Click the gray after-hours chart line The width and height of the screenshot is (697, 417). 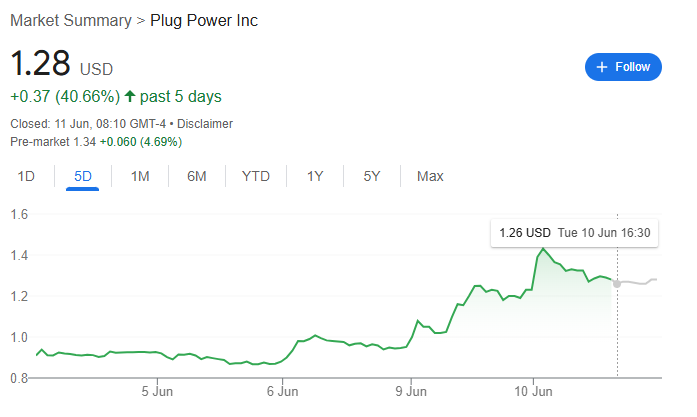(637, 282)
